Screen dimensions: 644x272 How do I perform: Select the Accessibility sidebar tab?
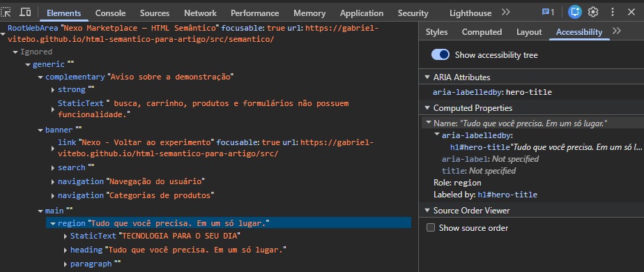tap(579, 31)
